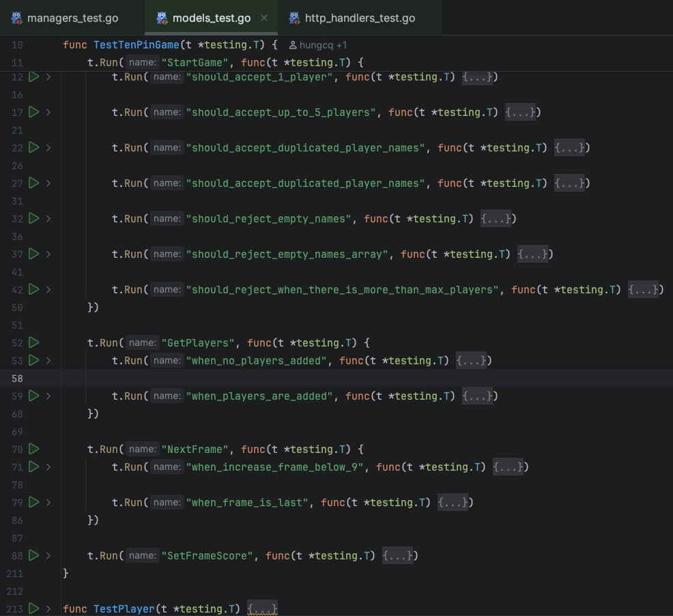673x616 pixels.
Task: Open the http_handlers_test.go tab
Action: click(x=360, y=18)
